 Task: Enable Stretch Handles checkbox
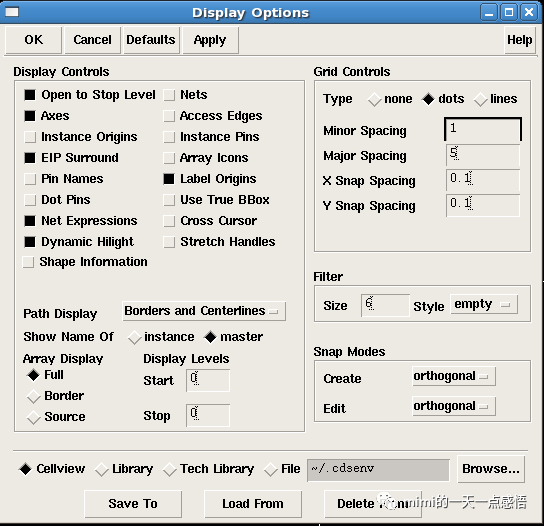click(x=169, y=242)
